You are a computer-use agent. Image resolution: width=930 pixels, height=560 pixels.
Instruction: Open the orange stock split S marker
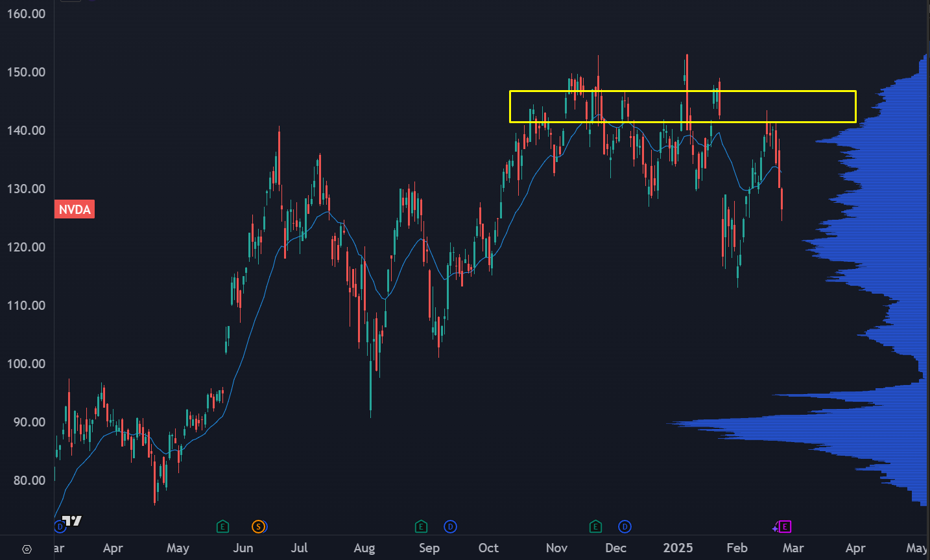(258, 527)
